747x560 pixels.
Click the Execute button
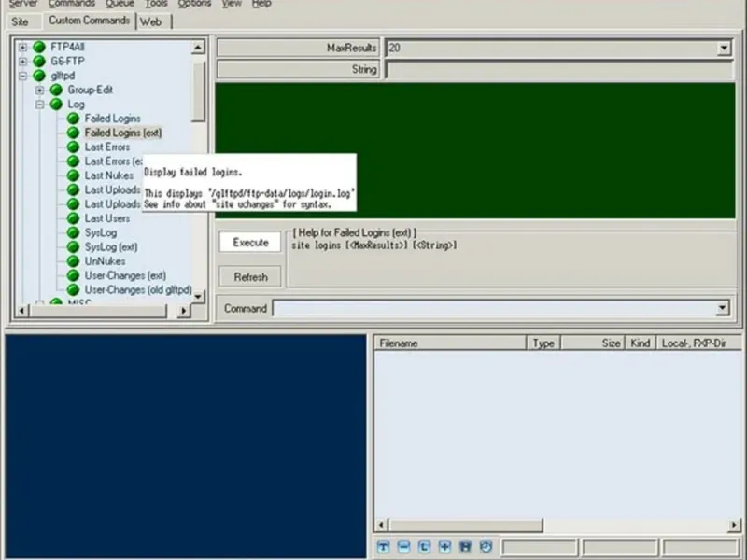click(250, 243)
